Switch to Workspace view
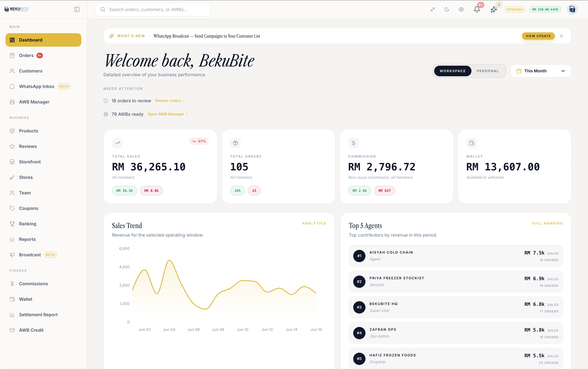This screenshot has height=369, width=588. tap(453, 71)
